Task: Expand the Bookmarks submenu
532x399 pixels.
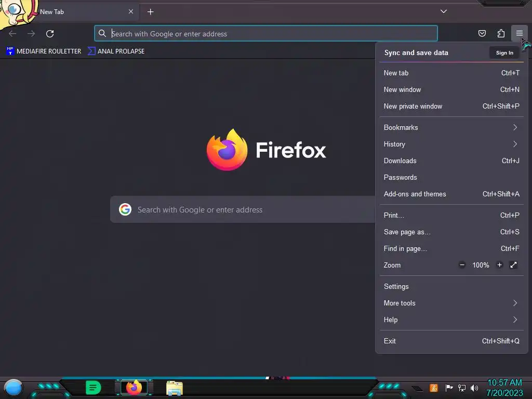Action: click(451, 128)
